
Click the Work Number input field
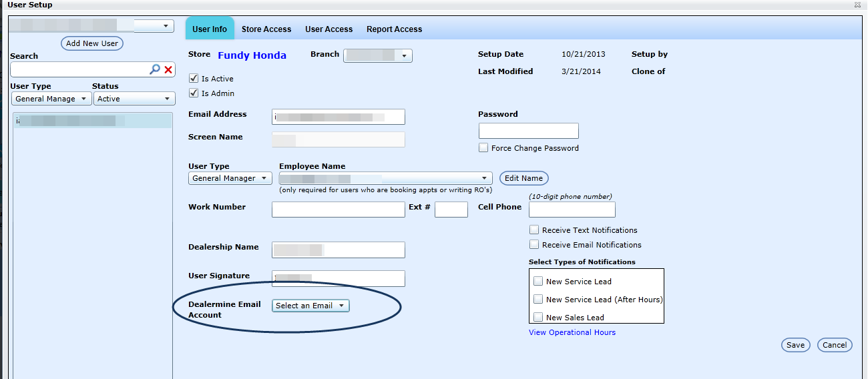338,210
